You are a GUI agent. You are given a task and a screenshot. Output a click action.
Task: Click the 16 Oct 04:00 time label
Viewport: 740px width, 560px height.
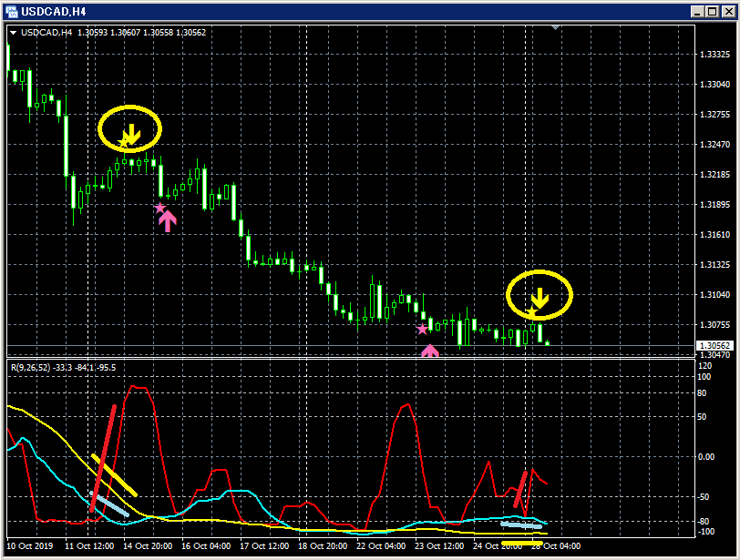206,545
